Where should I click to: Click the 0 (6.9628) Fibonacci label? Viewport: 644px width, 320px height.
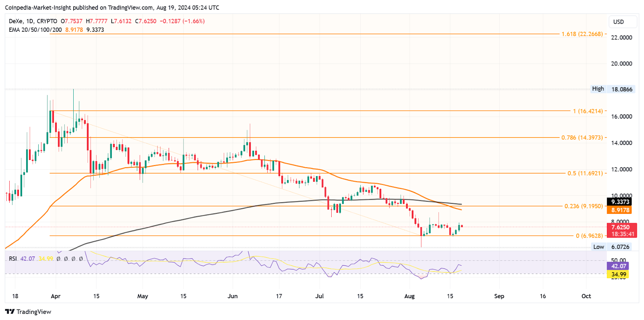pos(589,236)
